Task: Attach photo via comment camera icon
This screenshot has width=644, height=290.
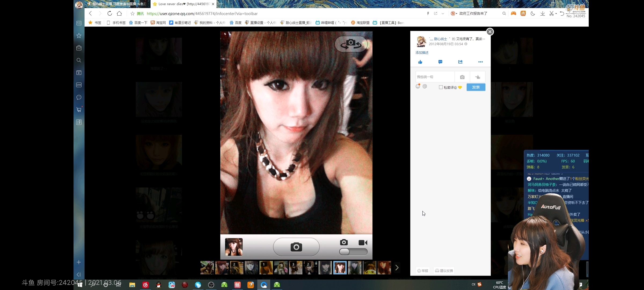Action: click(462, 77)
